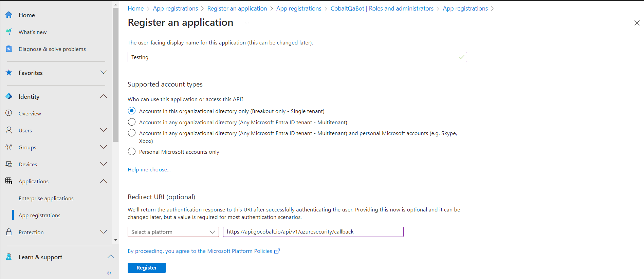Open the Select a platform dropdown
This screenshot has width=644, height=279.
coord(173,232)
